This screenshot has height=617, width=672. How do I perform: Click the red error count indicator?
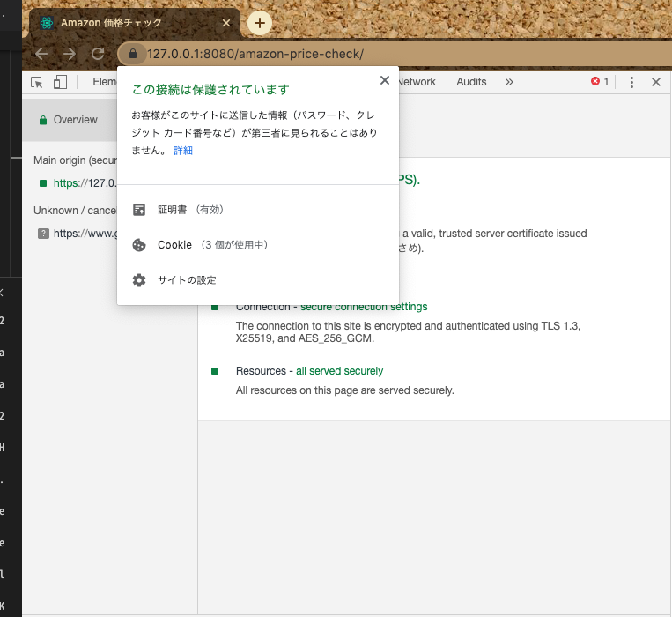[x=600, y=81]
